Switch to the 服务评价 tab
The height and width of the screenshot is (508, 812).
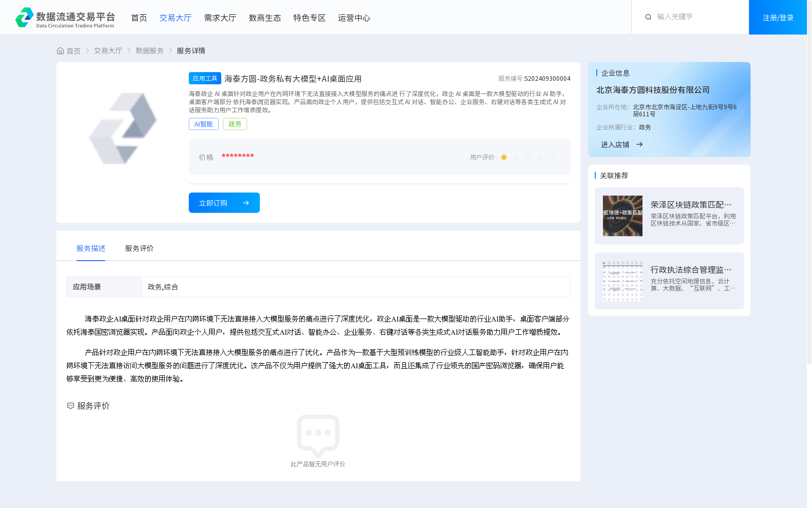point(140,248)
